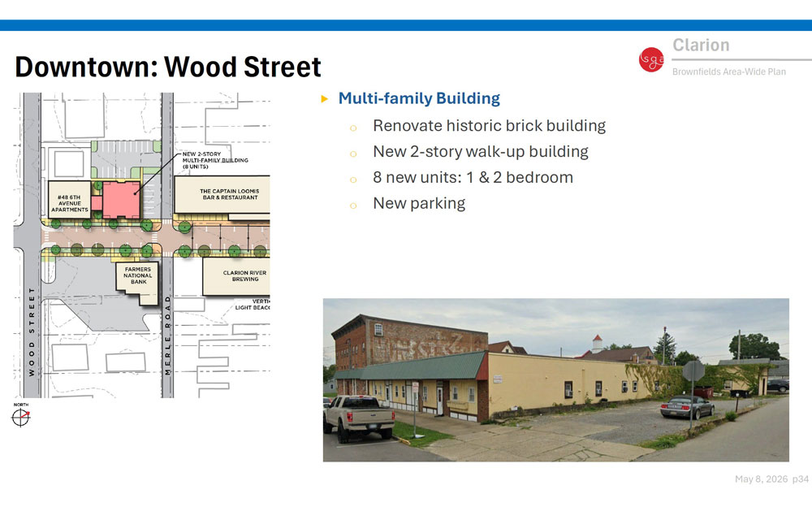Viewport: 812px width, 507px height.
Task: Select '8 new units: 1 & 2 bedroom' text
Action: [x=473, y=177]
